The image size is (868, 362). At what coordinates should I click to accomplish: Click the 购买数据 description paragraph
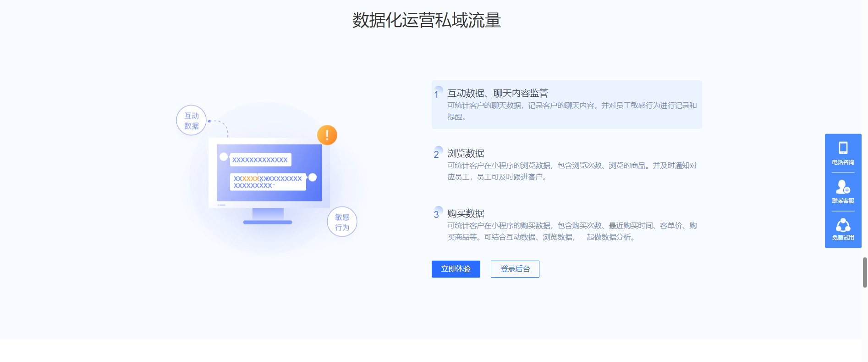(571, 231)
